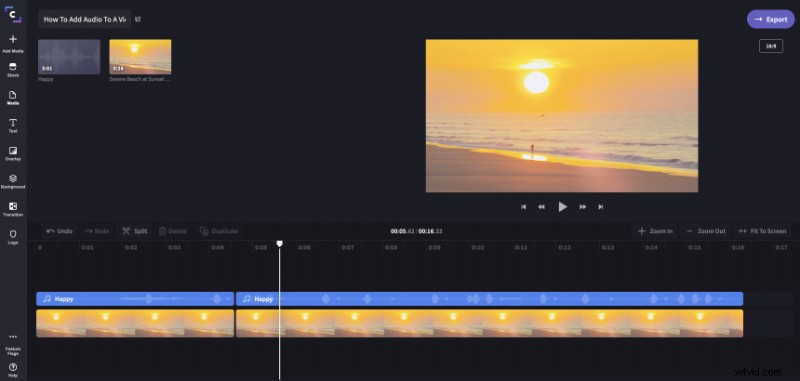Zoom In on the timeline
800x381 pixels.
click(655, 231)
